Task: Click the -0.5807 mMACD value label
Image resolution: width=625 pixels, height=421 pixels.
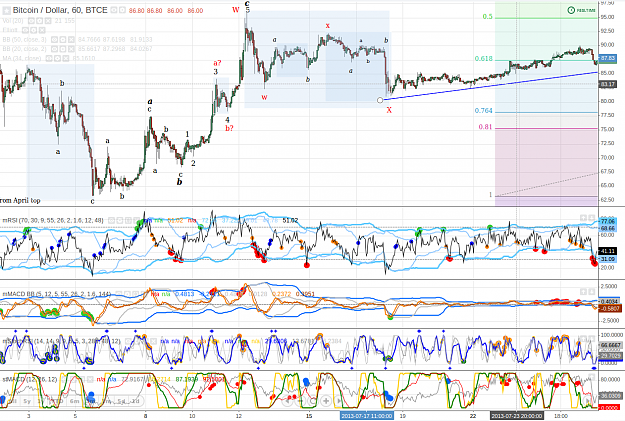Action: point(610,309)
